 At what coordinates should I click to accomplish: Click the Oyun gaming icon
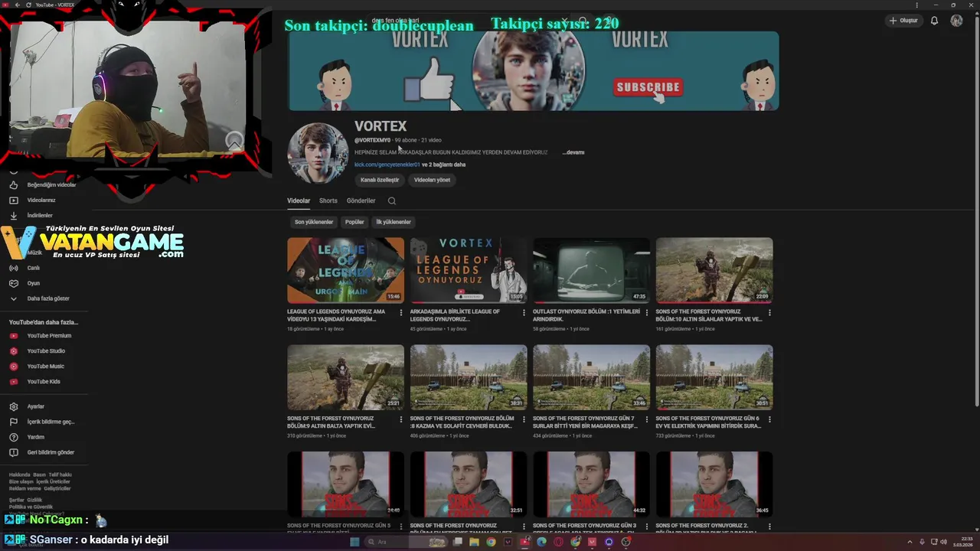pos(13,283)
